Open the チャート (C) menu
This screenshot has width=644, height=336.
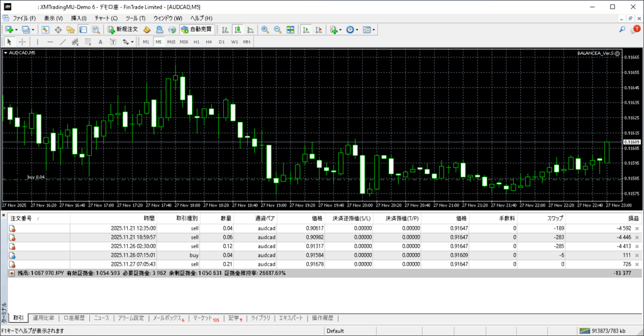coord(106,18)
